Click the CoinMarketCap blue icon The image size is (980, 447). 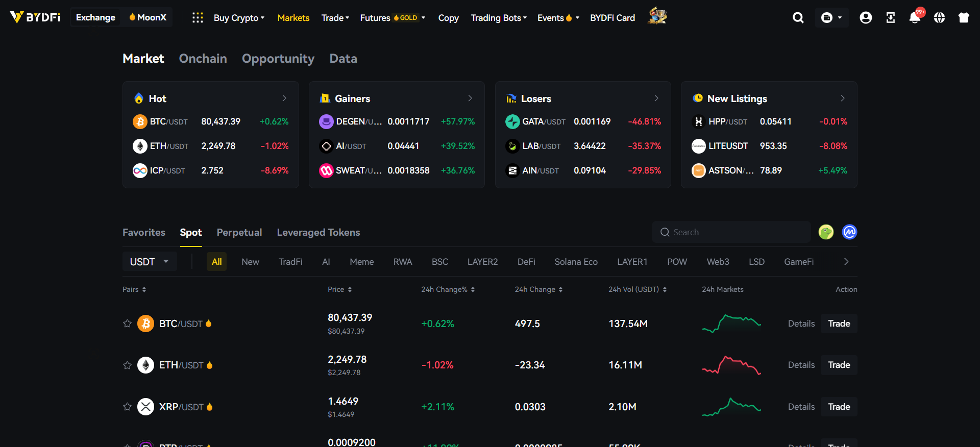tap(849, 232)
